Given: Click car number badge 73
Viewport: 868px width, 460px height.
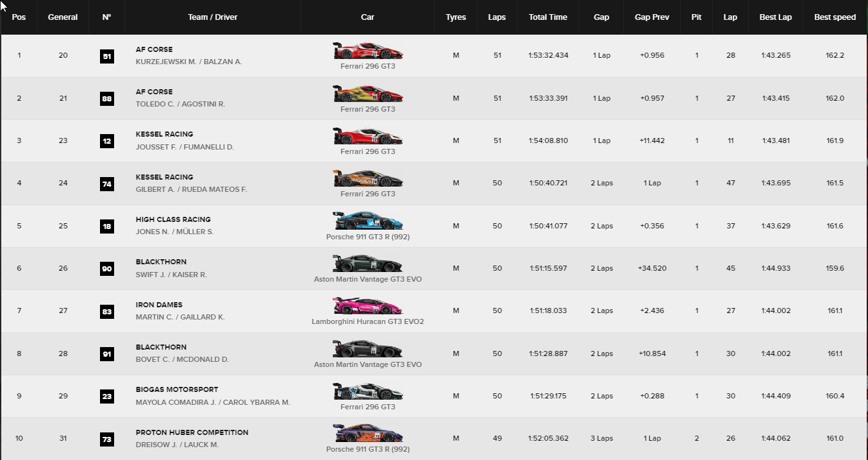Looking at the screenshot, I should (x=107, y=439).
